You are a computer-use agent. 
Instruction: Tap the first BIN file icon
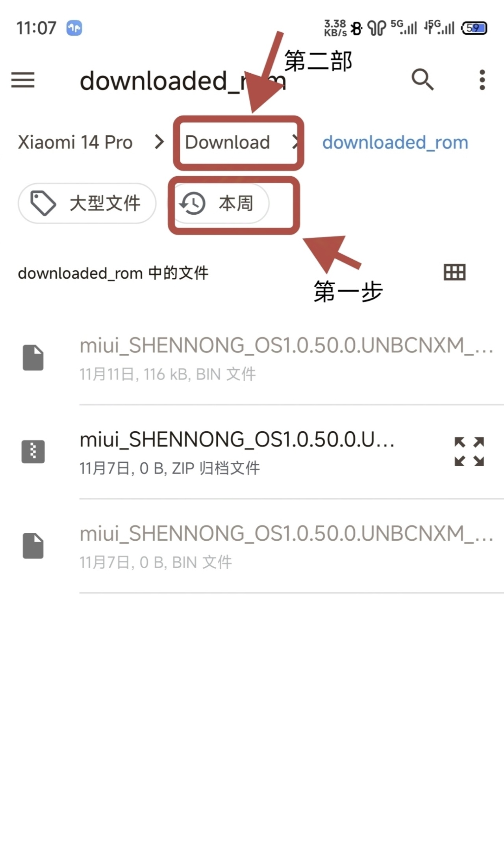[x=33, y=357]
